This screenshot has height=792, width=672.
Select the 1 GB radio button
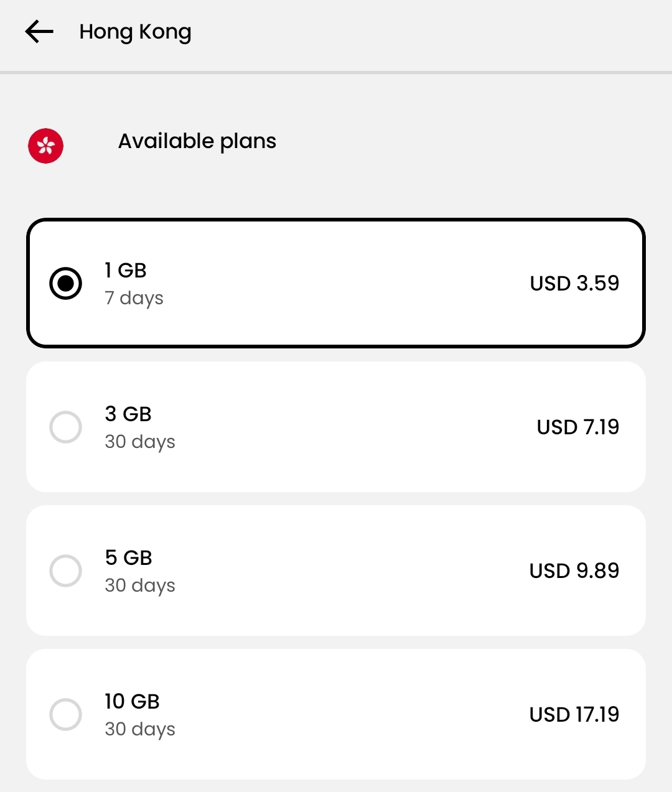66,283
